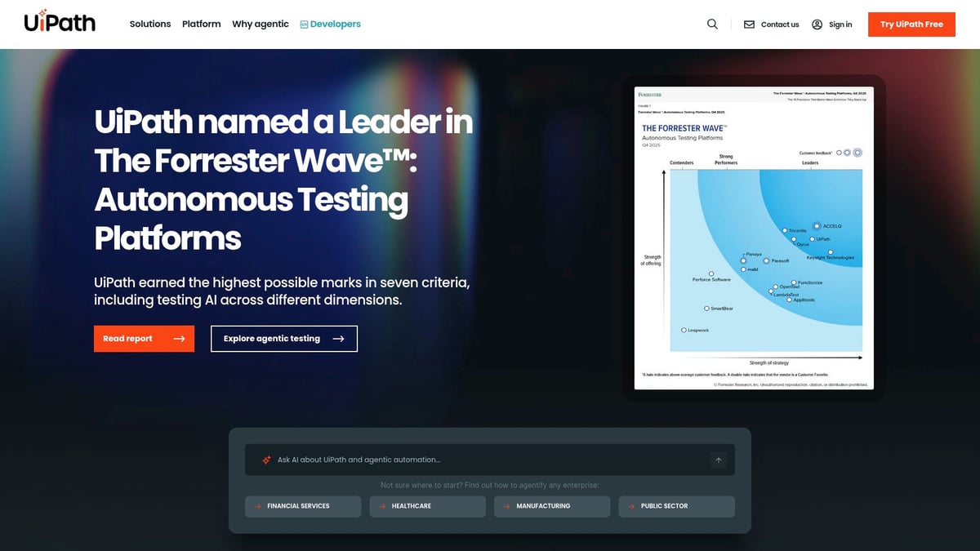Click the sparkle AI icon in the chat bar
Screen dimensions: 980x551
click(x=265, y=459)
